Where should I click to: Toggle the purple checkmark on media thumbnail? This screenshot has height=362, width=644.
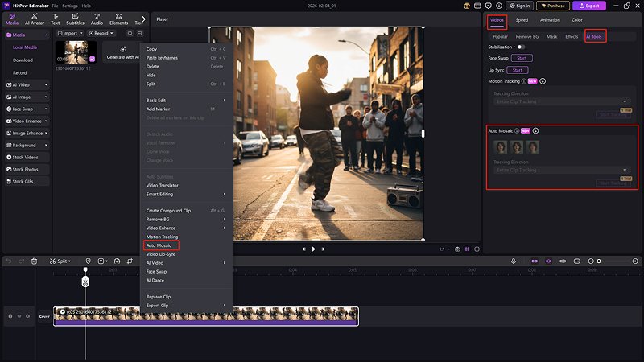tap(92, 59)
